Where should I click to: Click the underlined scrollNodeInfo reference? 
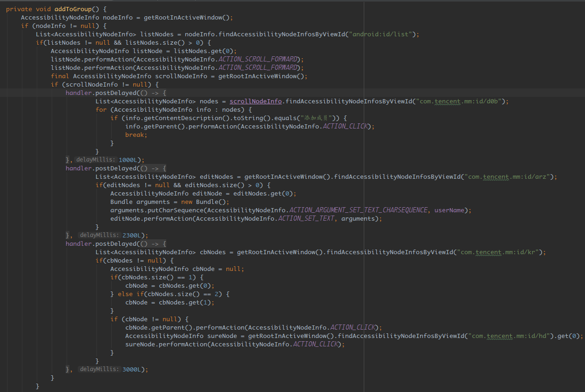coord(255,101)
